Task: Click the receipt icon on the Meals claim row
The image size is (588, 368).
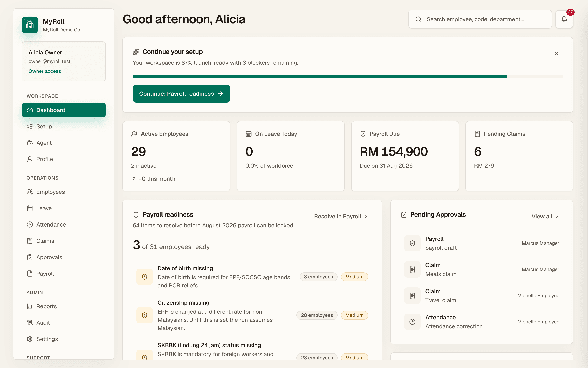Action: pos(412,269)
